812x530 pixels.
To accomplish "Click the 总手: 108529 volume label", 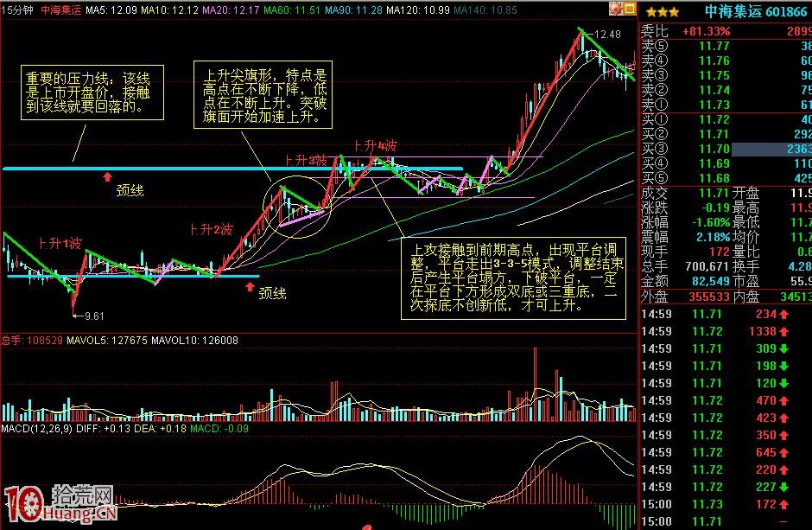I will tap(32, 341).
